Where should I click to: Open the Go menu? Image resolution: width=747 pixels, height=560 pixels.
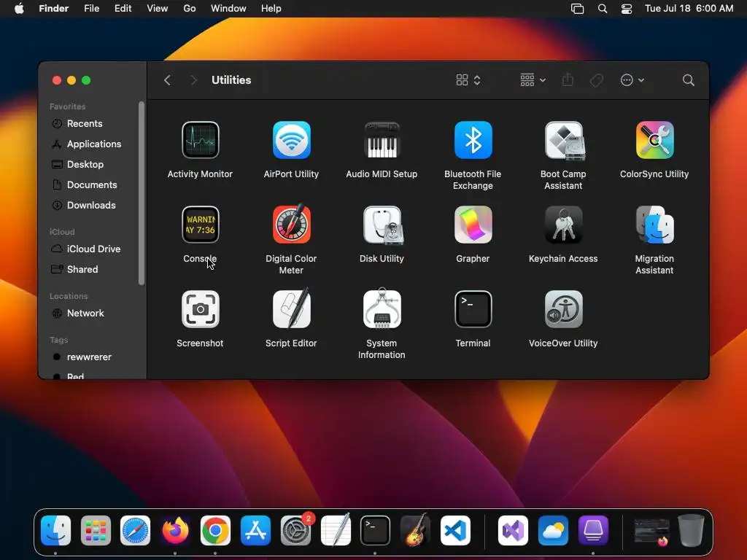(x=190, y=9)
